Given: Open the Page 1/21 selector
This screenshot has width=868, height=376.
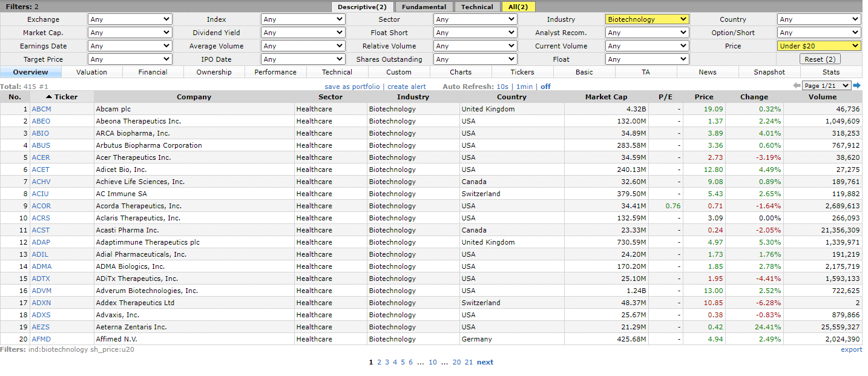Looking at the screenshot, I should coord(826,86).
